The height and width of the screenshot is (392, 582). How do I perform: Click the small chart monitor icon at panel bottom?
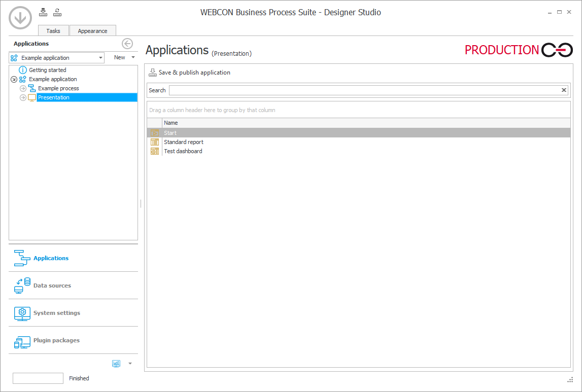click(x=116, y=364)
